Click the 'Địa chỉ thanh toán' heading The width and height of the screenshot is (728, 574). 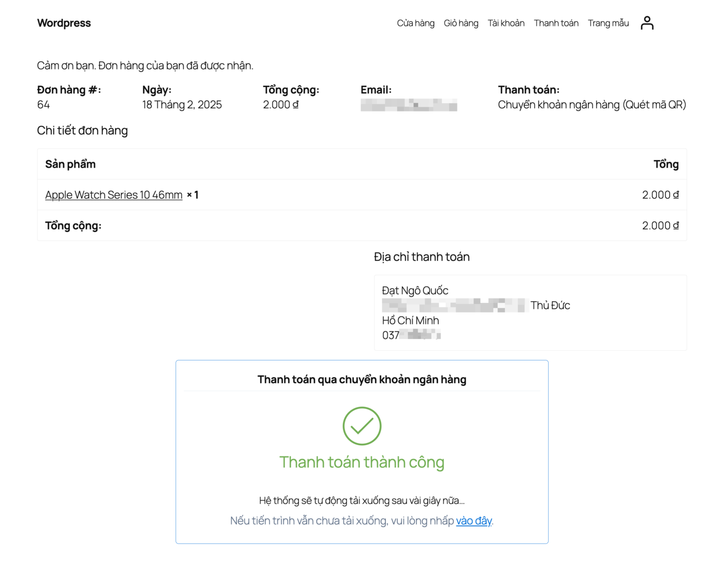(x=421, y=257)
